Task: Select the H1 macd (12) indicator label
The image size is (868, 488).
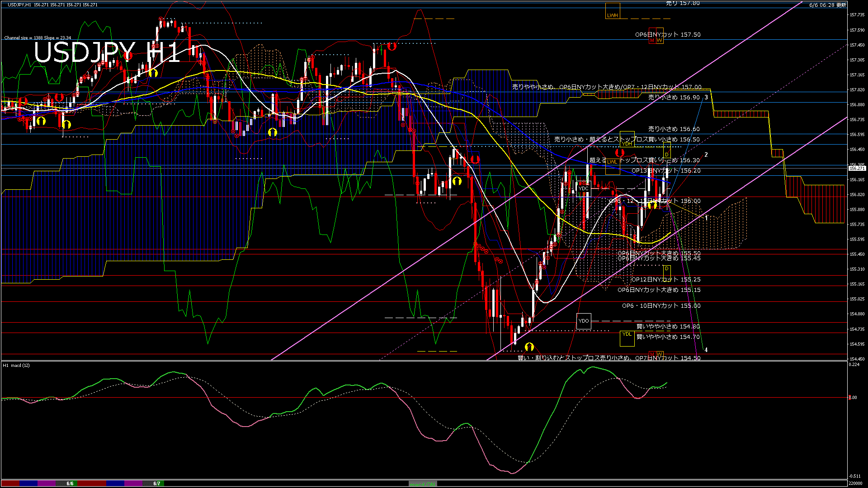Action: (16, 365)
